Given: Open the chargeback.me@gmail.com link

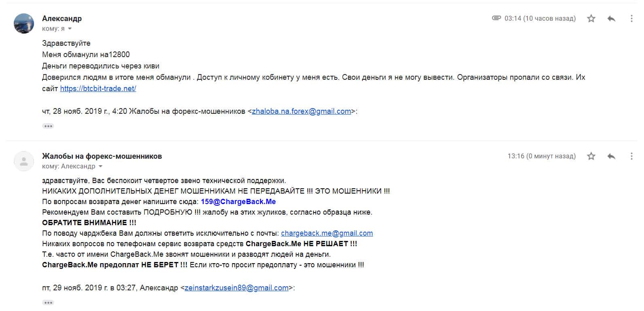Looking at the screenshot, I should click(327, 233).
